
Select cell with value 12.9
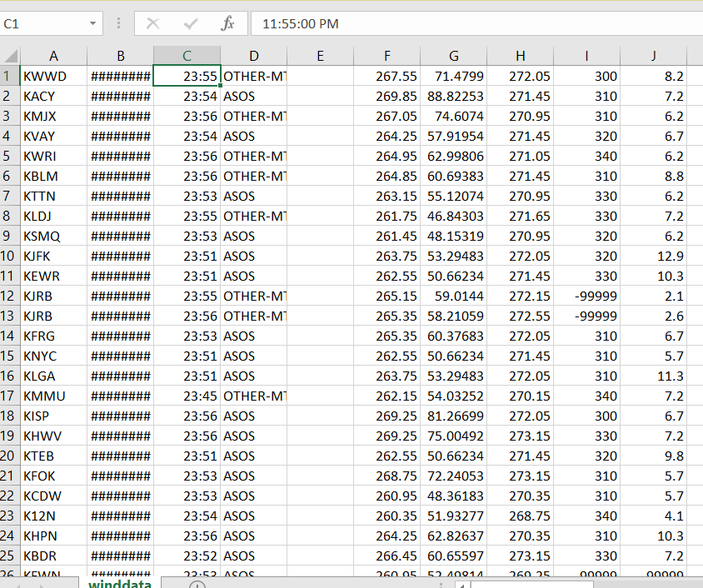(654, 256)
